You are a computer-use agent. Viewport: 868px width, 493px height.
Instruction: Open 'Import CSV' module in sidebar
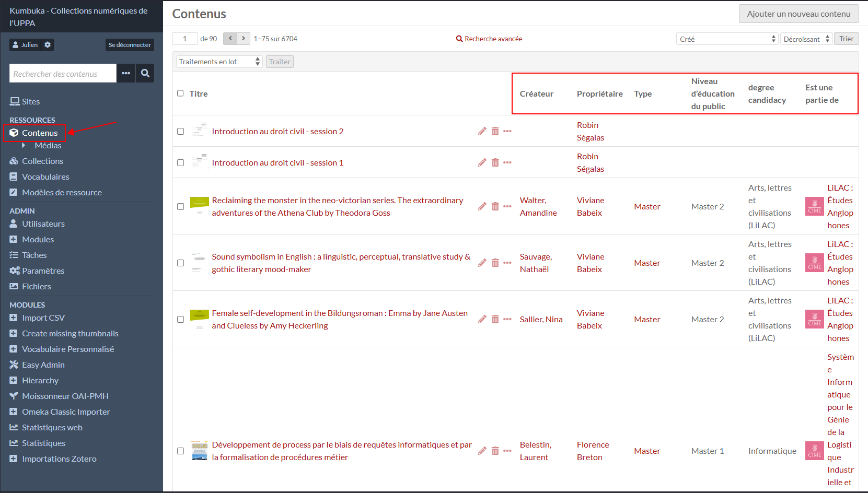[43, 318]
